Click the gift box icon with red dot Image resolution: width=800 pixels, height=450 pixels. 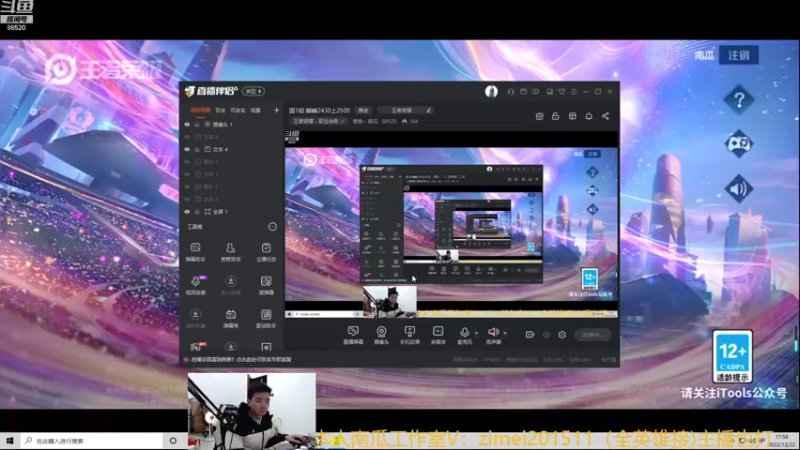(539, 116)
